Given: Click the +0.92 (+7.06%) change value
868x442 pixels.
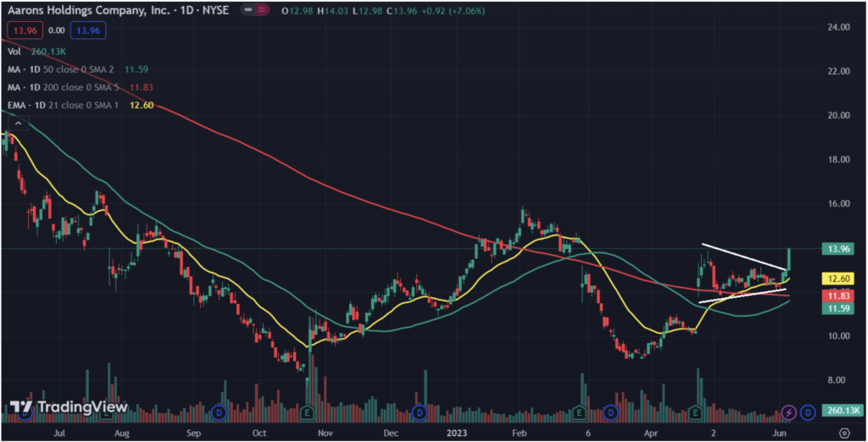Looking at the screenshot, I should (x=453, y=10).
